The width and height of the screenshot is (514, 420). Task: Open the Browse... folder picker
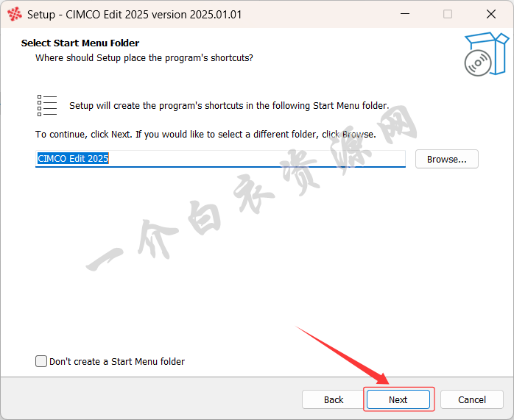(x=447, y=159)
